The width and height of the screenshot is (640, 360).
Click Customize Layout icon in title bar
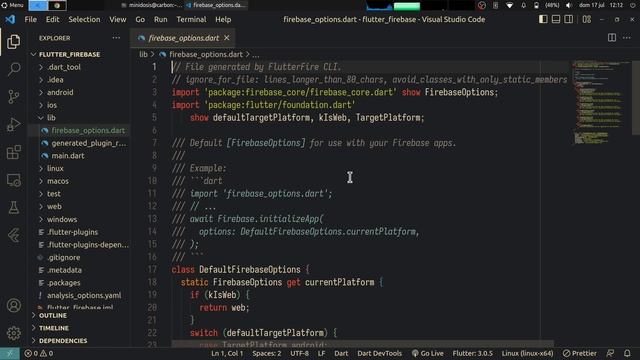pos(587,19)
